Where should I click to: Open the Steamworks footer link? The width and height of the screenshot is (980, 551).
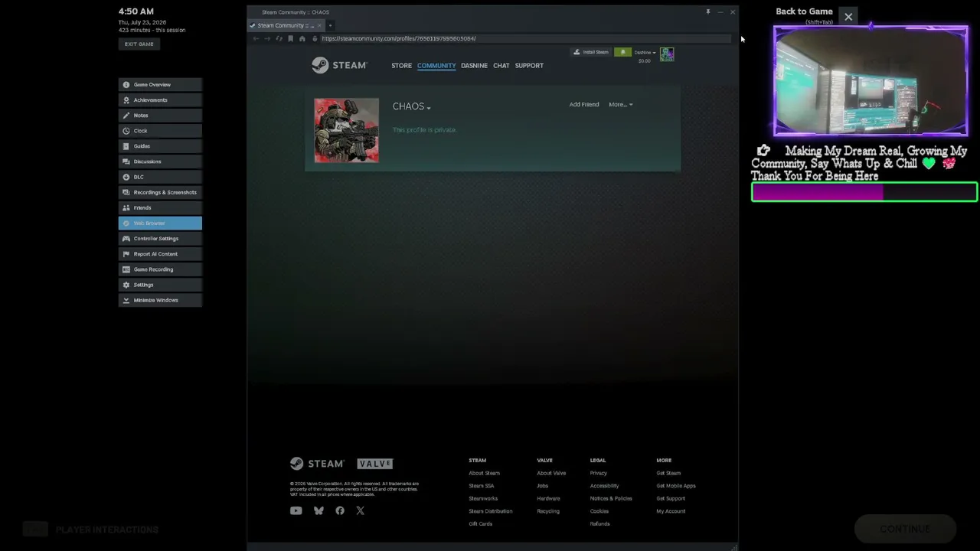(483, 498)
